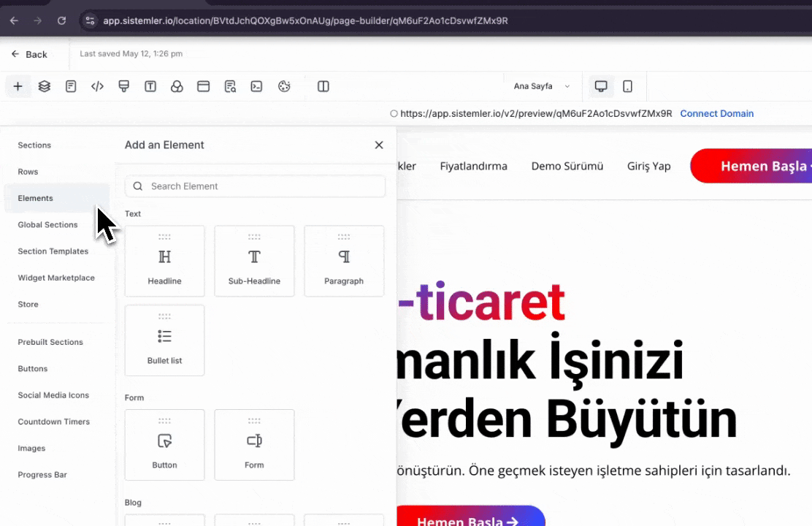Click the browser forward arrow

[x=37, y=20]
